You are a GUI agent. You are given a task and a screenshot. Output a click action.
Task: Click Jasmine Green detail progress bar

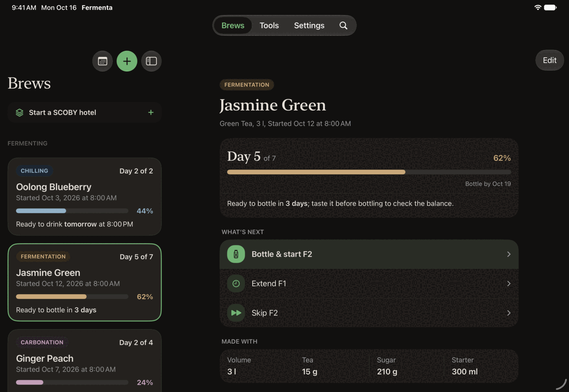[x=369, y=172]
